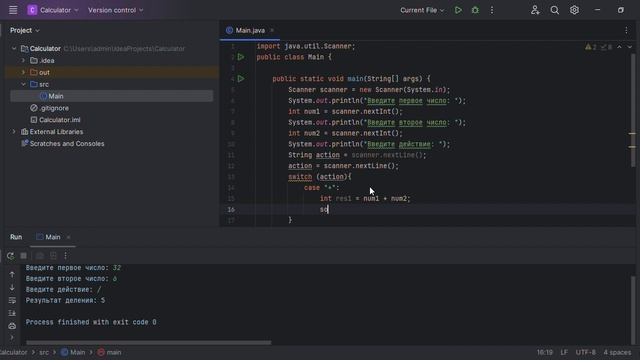Click warnings indicator in editor

coord(591,47)
